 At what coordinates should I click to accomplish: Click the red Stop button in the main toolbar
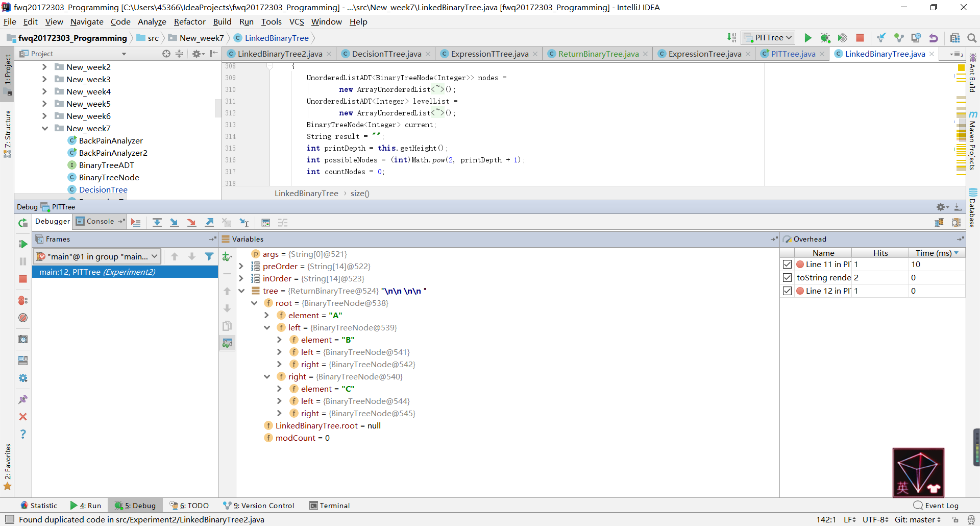pyautogui.click(x=860, y=38)
